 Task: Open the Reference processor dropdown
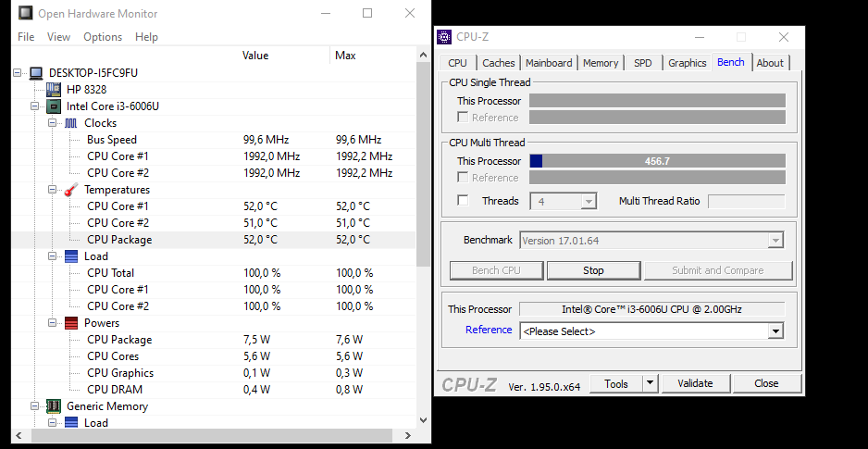click(775, 331)
